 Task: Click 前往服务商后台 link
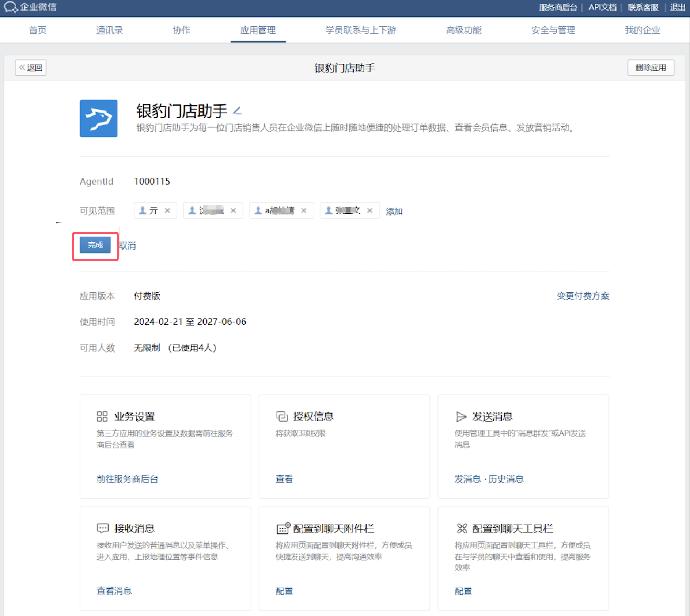tap(128, 479)
